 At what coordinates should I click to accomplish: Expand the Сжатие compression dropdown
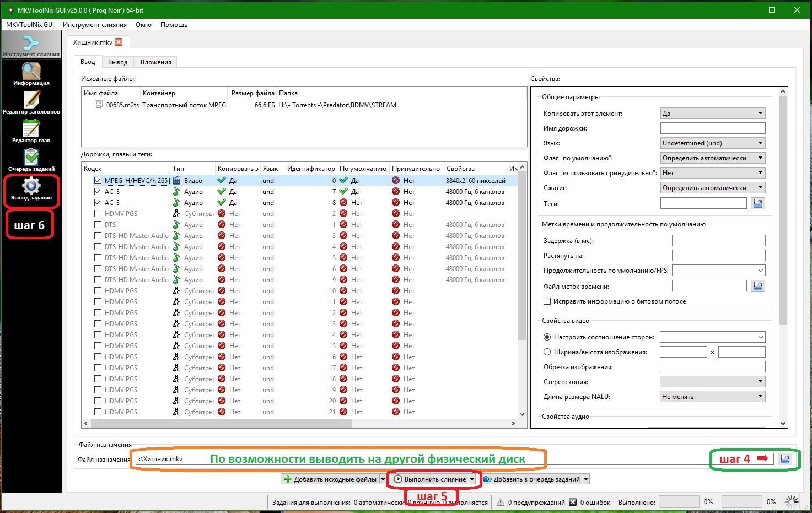[712, 188]
